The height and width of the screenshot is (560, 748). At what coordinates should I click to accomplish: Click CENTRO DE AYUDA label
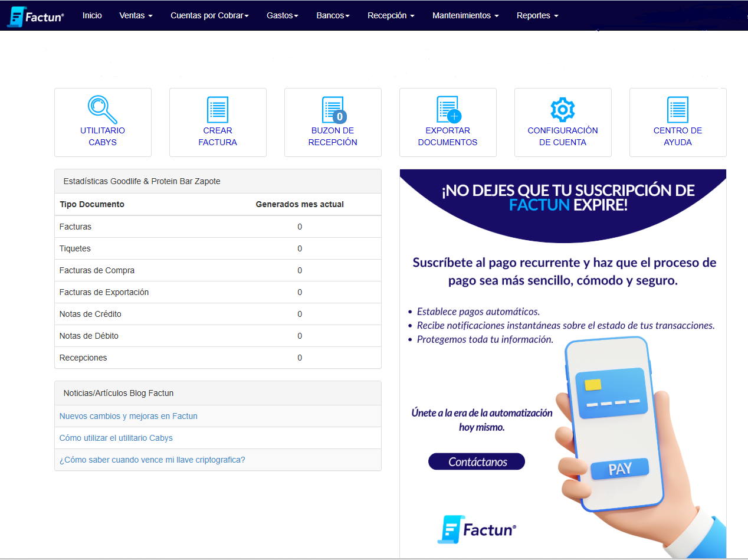pos(678,136)
